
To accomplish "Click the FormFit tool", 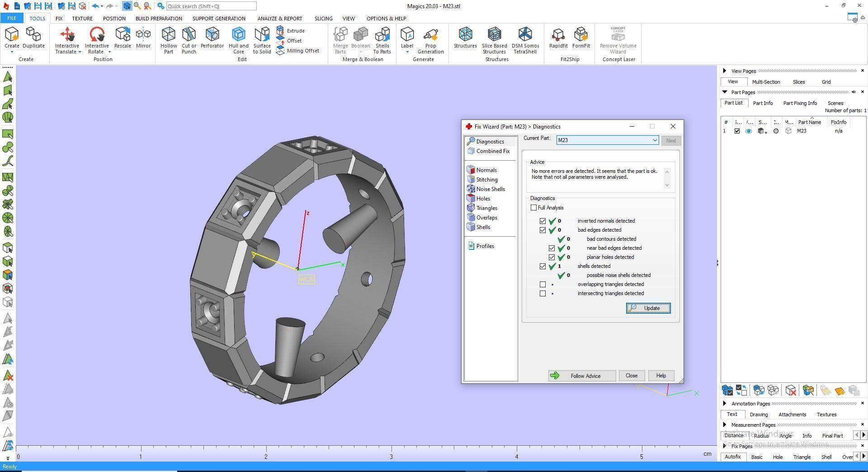I will click(x=581, y=38).
